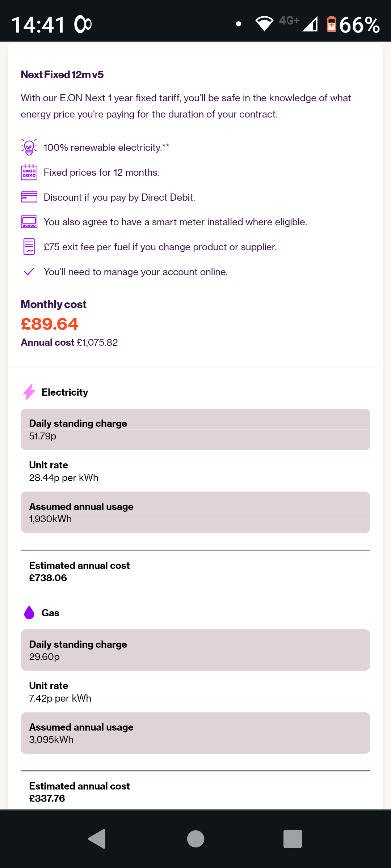Tap the gas Assumed annual usage row
Viewport: 391px width, 868px height.
[195, 733]
